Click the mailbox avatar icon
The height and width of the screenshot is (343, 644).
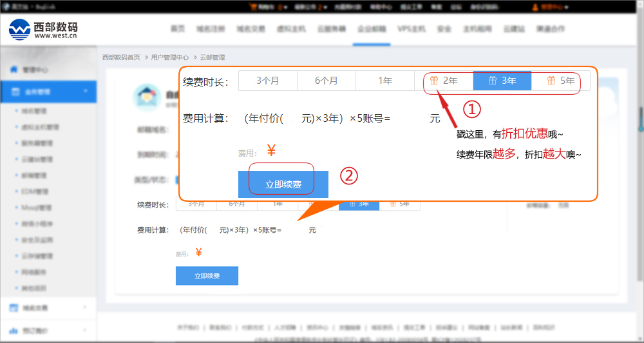click(x=146, y=97)
